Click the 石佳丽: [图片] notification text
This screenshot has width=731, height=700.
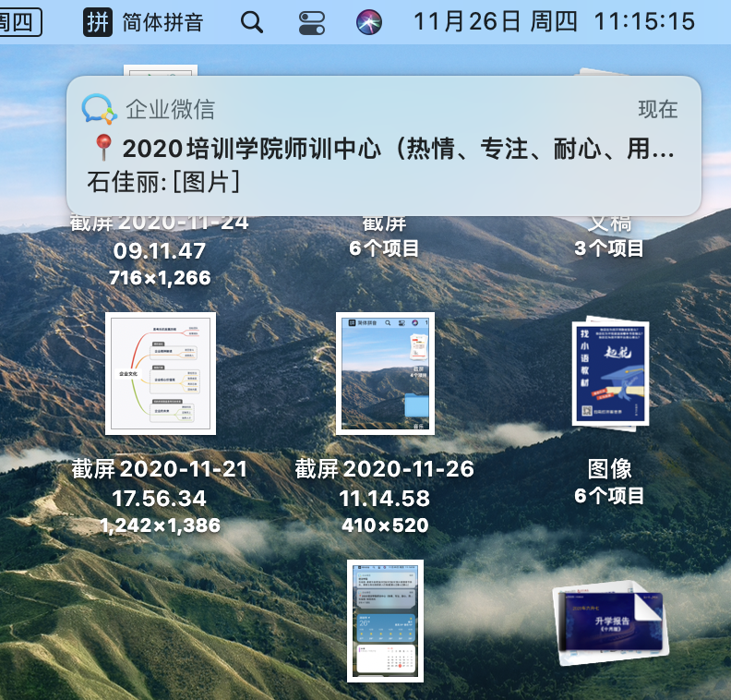tap(164, 182)
